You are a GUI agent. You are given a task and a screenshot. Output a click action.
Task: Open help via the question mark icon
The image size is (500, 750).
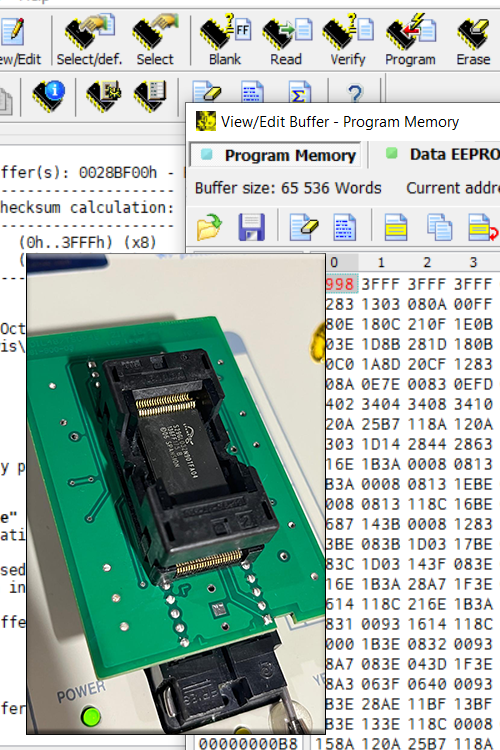point(355,93)
